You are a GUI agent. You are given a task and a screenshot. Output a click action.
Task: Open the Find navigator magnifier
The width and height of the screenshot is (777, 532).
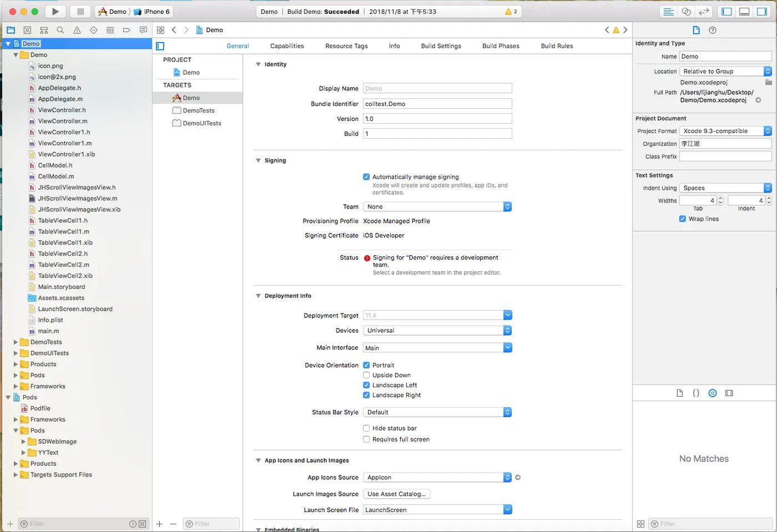60,30
